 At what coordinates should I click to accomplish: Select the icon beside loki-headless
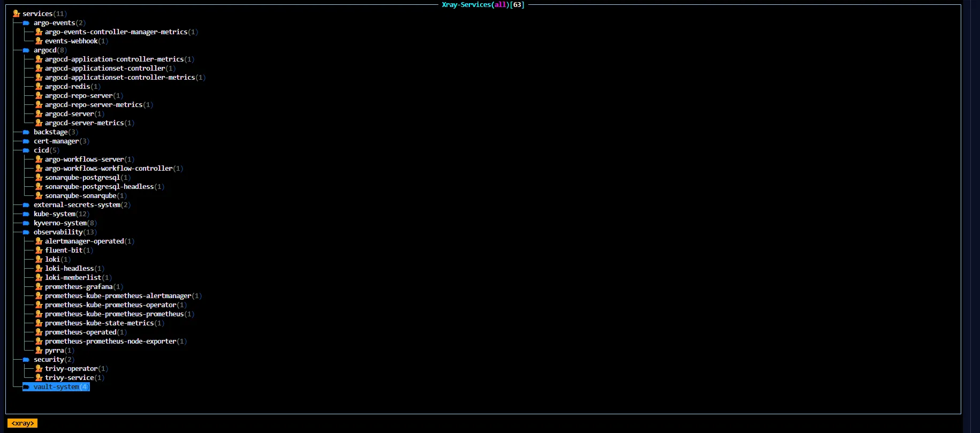tap(39, 269)
